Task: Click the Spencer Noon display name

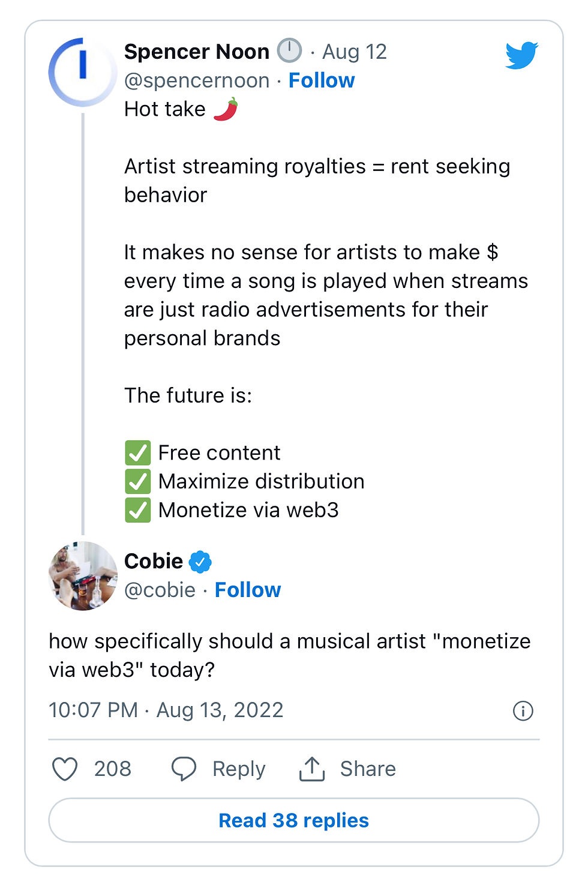Action: point(197,52)
